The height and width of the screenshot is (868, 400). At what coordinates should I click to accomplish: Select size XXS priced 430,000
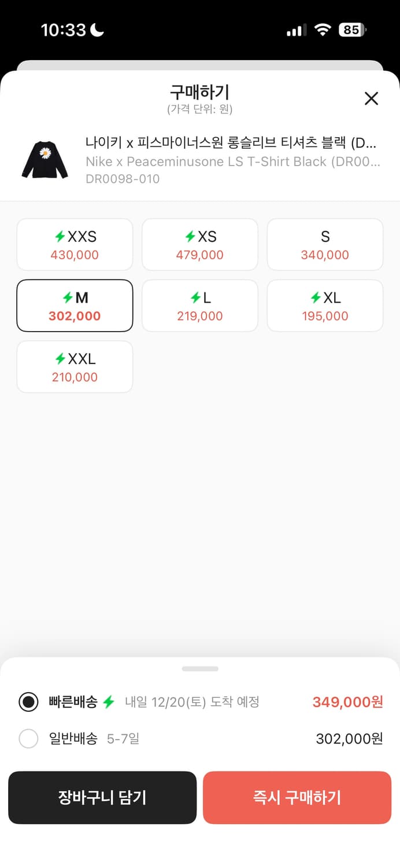(75, 245)
